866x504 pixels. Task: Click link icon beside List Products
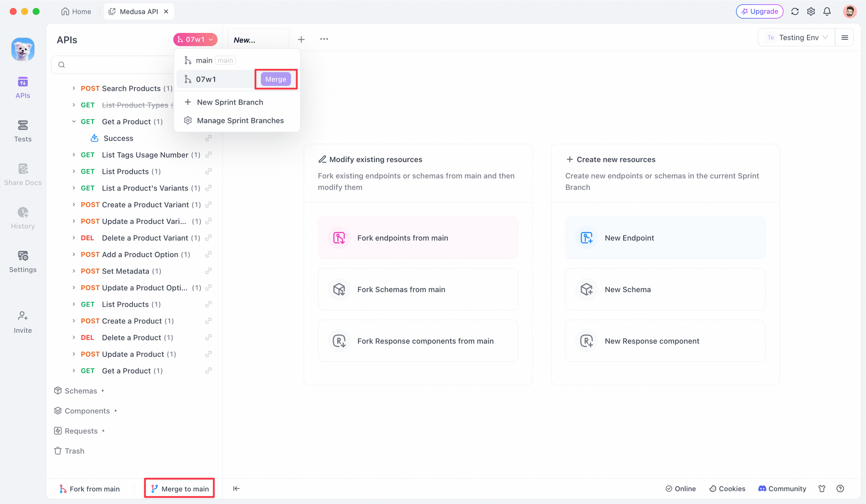(x=208, y=171)
